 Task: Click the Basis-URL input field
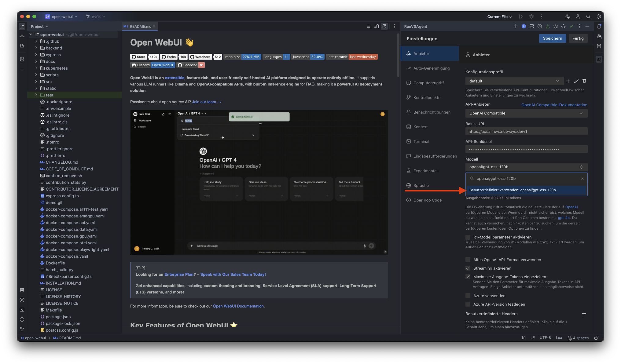point(526,132)
